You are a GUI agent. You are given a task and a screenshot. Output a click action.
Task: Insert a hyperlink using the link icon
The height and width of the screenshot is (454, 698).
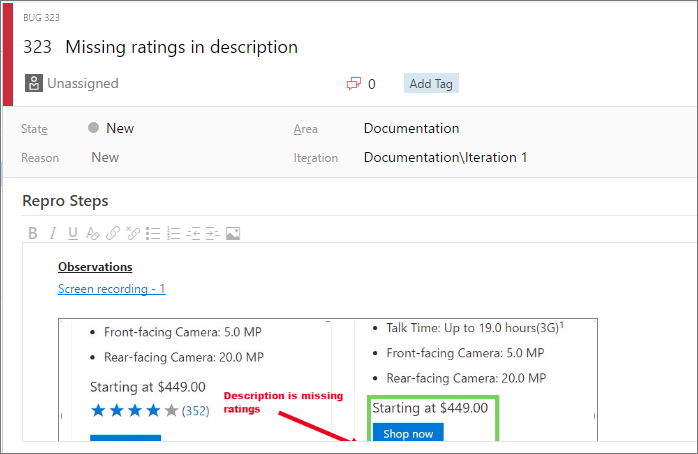(112, 233)
